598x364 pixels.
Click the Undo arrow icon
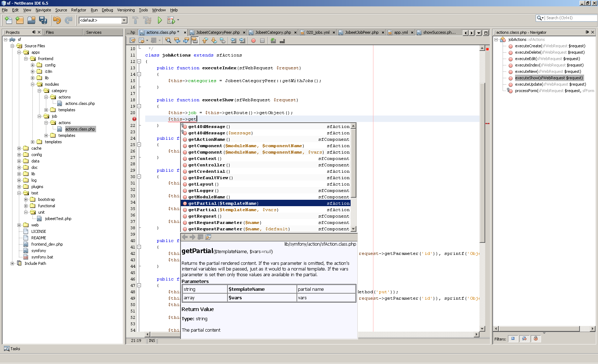57,20
